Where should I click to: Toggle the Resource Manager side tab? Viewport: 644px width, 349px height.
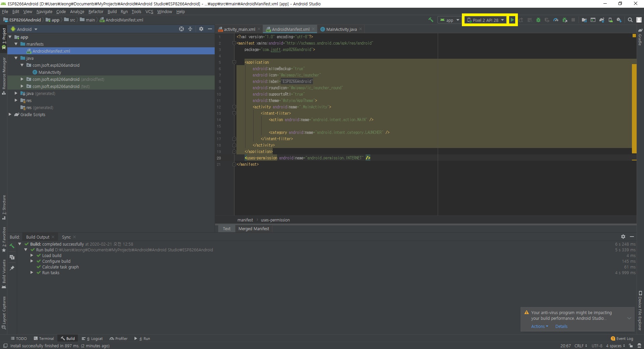(x=4, y=76)
